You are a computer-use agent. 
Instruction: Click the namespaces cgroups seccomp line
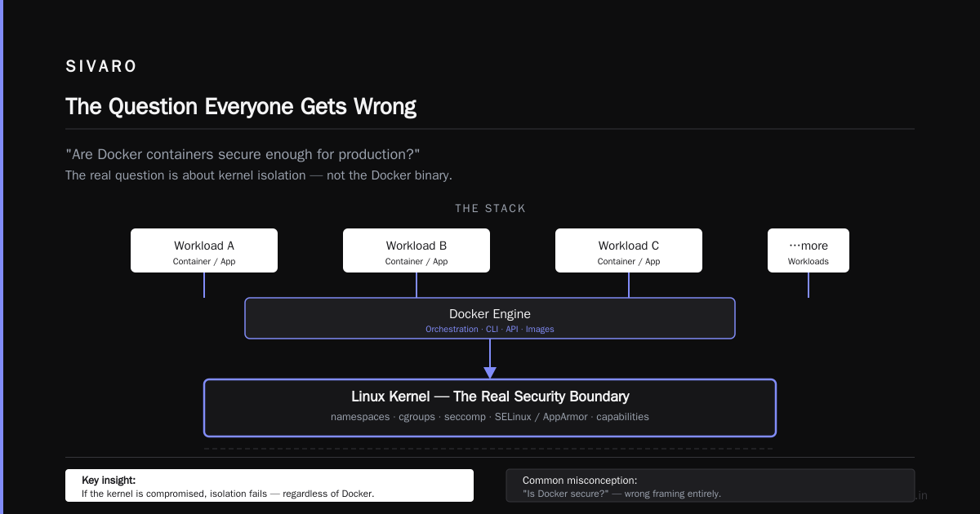coord(490,417)
